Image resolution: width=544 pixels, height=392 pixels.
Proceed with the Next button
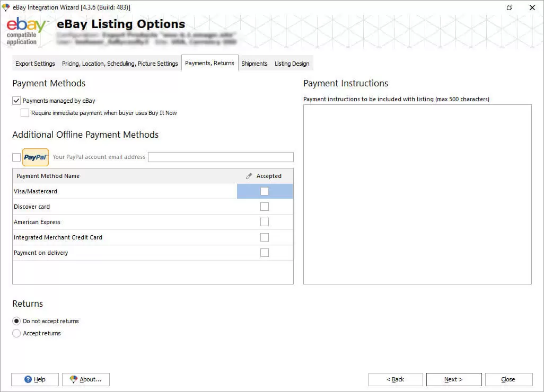(453, 379)
